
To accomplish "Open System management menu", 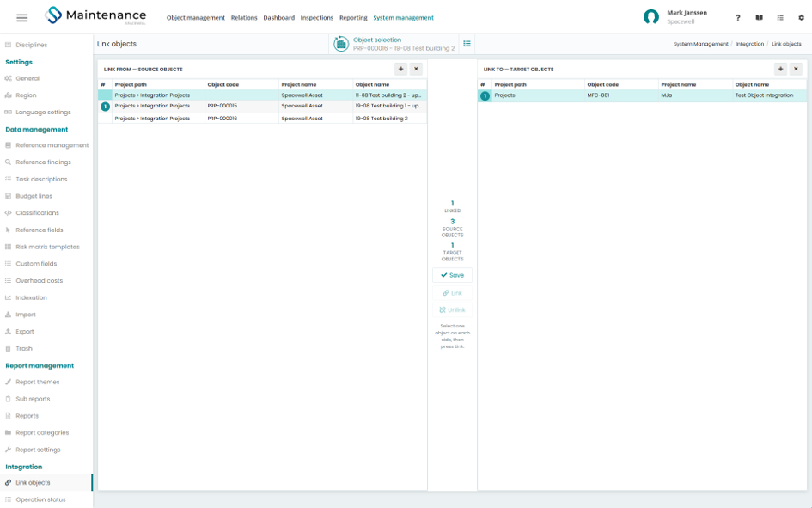I will coord(403,17).
